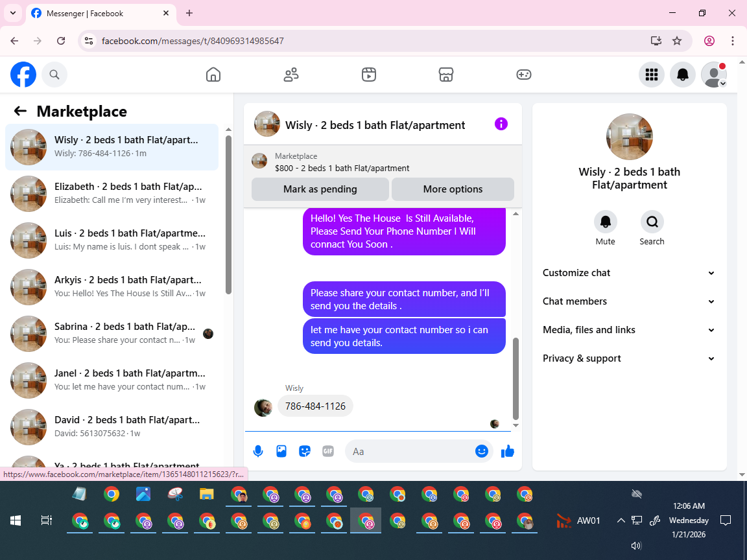Viewport: 747px width, 560px height.
Task: Open the grid Menu icon
Action: [651, 75]
